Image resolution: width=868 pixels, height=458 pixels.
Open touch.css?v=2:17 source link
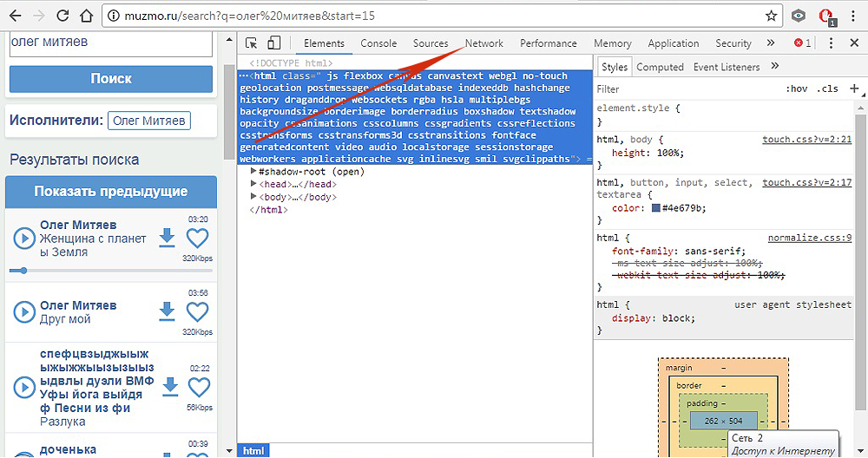pos(806,182)
